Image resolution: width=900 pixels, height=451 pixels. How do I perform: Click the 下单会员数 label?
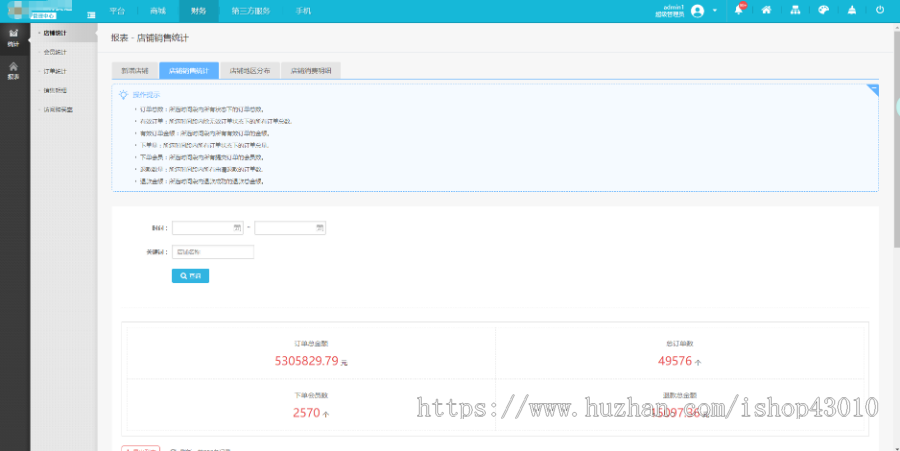(x=311, y=395)
